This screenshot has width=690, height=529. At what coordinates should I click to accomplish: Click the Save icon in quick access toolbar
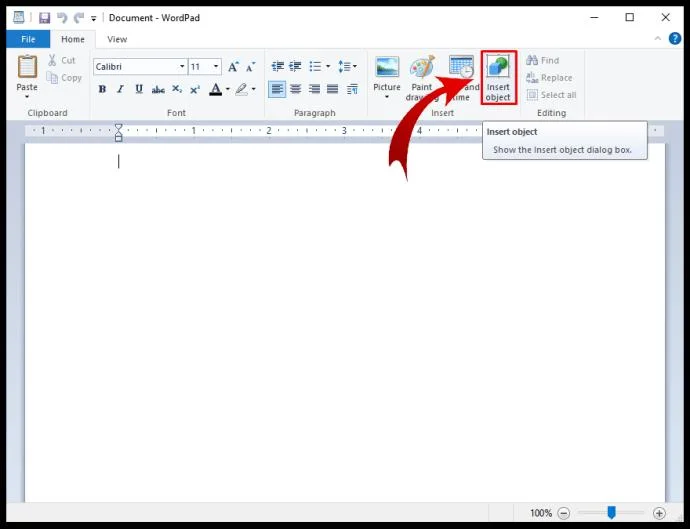(44, 18)
